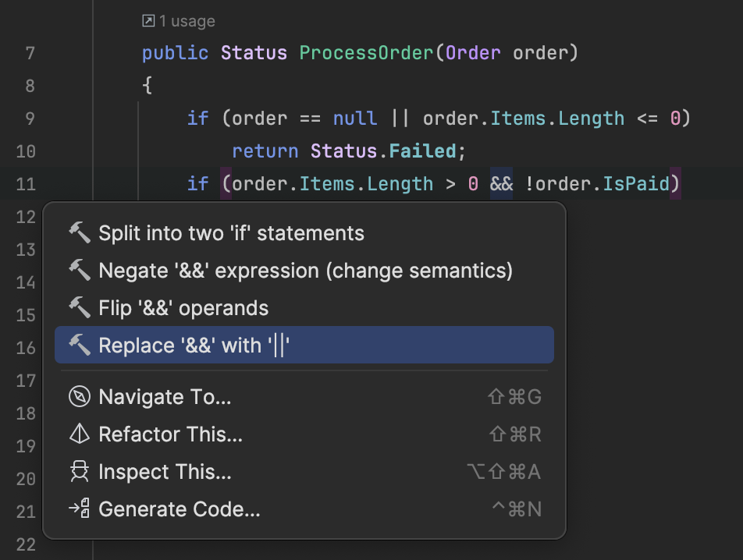Image resolution: width=743 pixels, height=560 pixels.
Task: Click the compass icon for Navigate To
Action: 80,397
